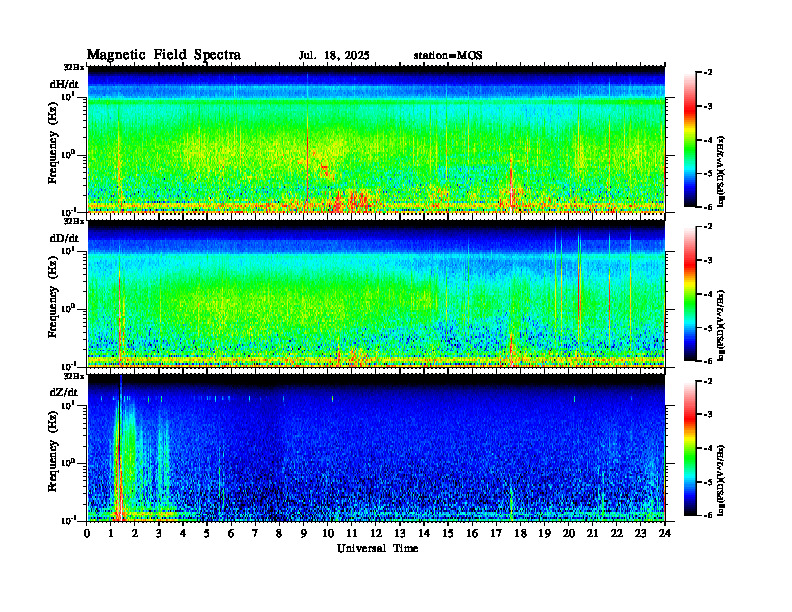Click the dH/dt panel label
792x612 pixels.
tap(64, 84)
